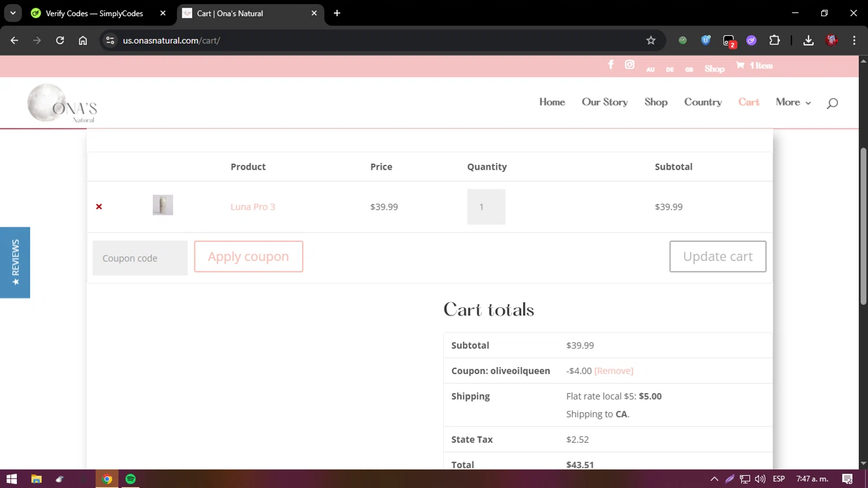868x488 pixels.
Task: Click the Chrome taskbar icon
Action: 107,479
